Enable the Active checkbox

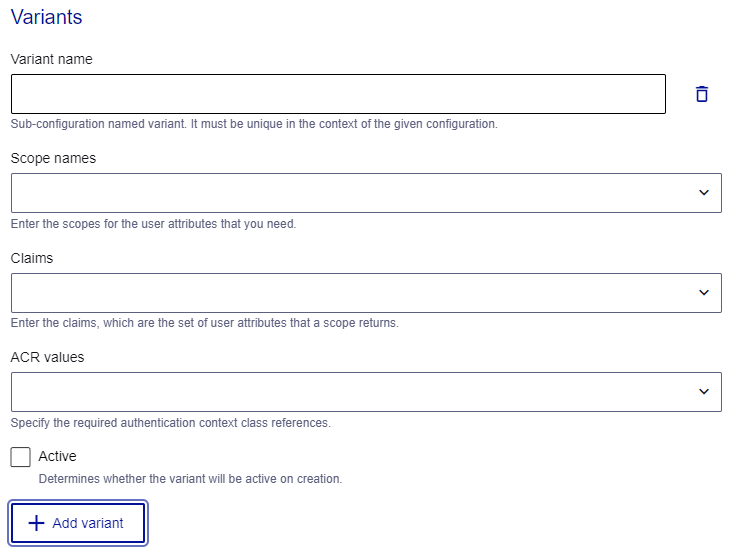[21, 457]
